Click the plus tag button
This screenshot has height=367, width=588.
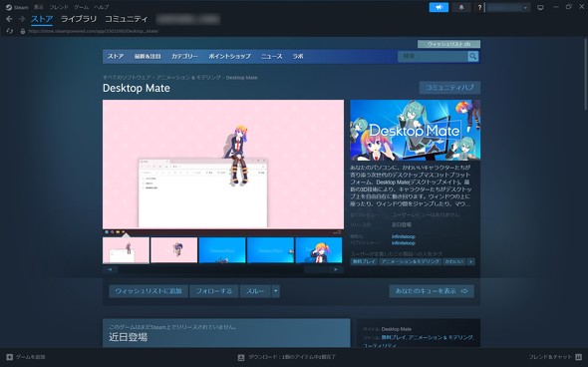tap(471, 261)
